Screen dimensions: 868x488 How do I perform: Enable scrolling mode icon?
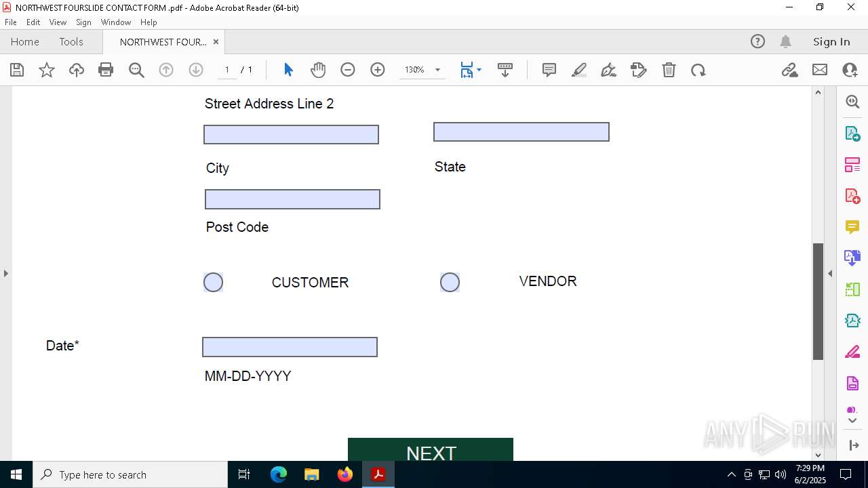pyautogui.click(x=505, y=70)
